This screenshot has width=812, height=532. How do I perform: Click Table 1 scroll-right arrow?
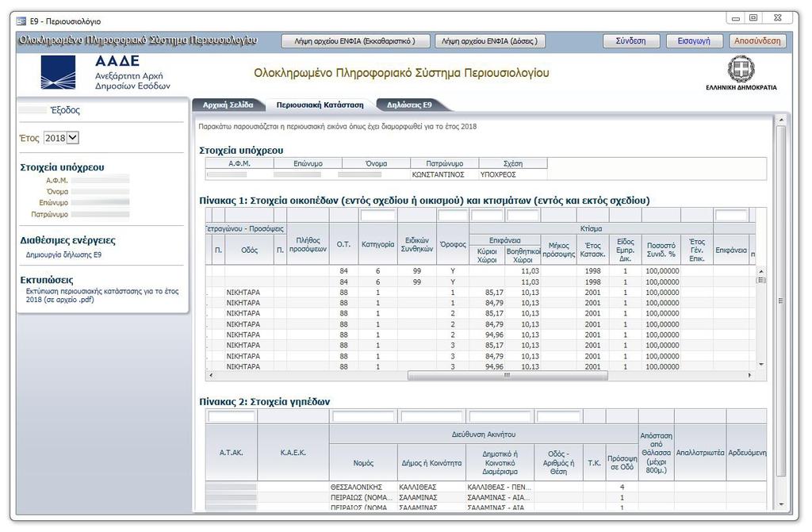749,375
